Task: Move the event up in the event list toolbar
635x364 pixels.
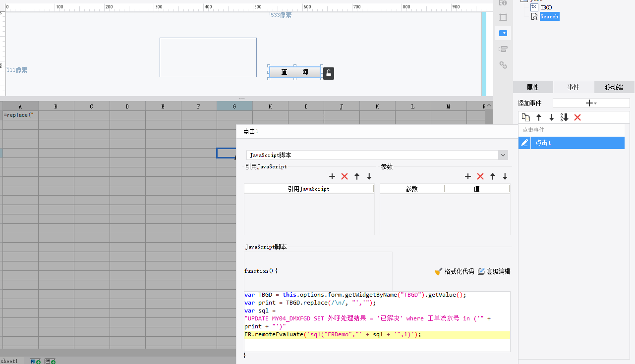Action: point(539,117)
